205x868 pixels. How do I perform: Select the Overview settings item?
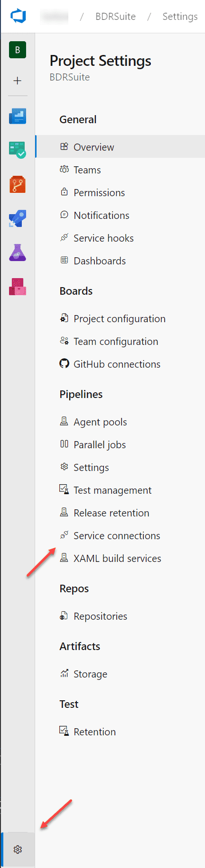(x=120, y=146)
